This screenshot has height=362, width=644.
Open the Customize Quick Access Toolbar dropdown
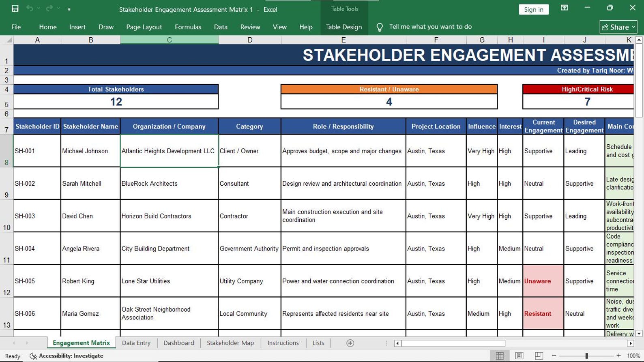tap(69, 9)
